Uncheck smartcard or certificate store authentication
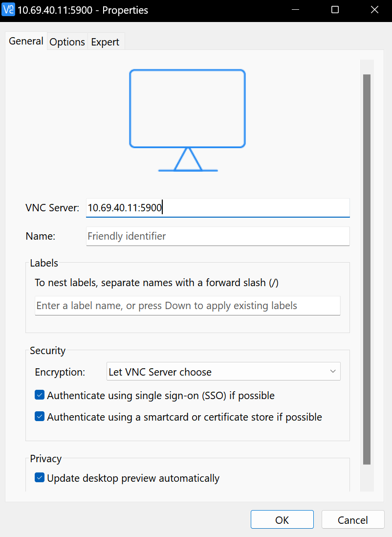The height and width of the screenshot is (537, 392). pos(40,417)
